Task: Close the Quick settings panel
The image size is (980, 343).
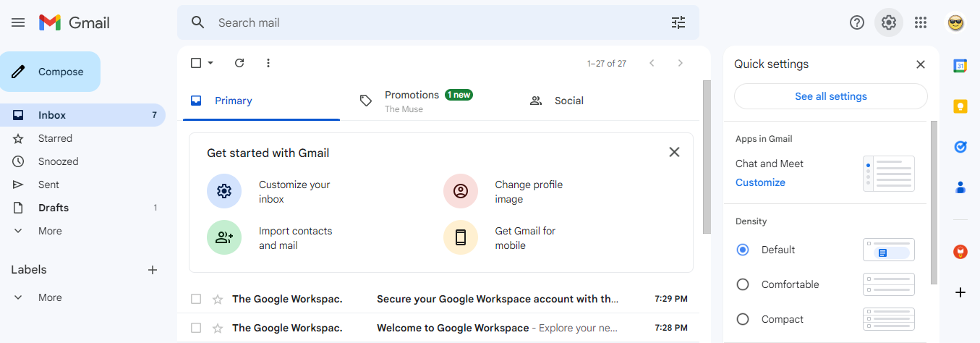Action: [x=921, y=64]
